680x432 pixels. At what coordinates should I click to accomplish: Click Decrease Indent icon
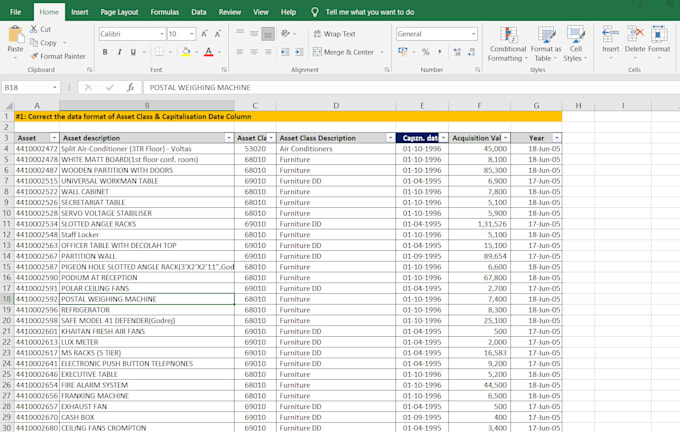click(285, 52)
